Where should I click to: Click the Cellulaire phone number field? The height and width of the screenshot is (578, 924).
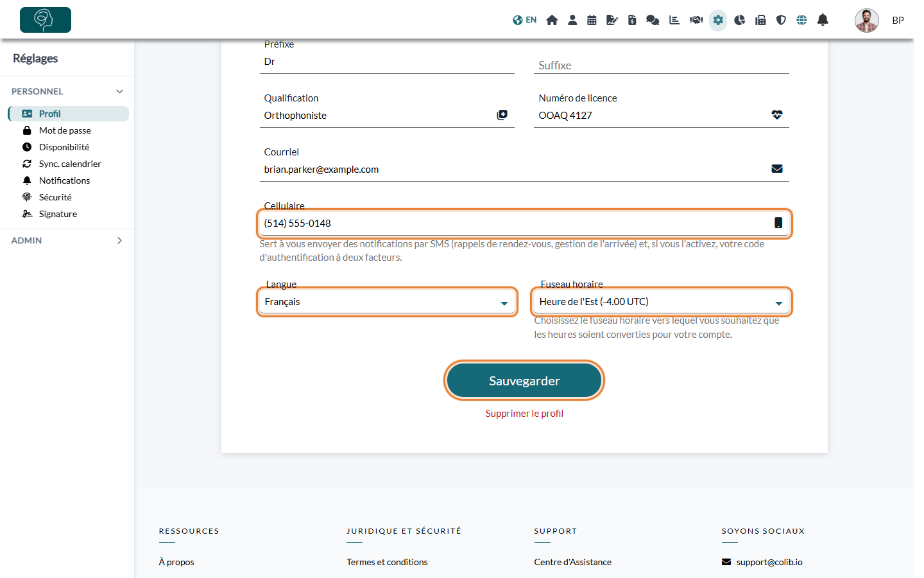(x=524, y=223)
